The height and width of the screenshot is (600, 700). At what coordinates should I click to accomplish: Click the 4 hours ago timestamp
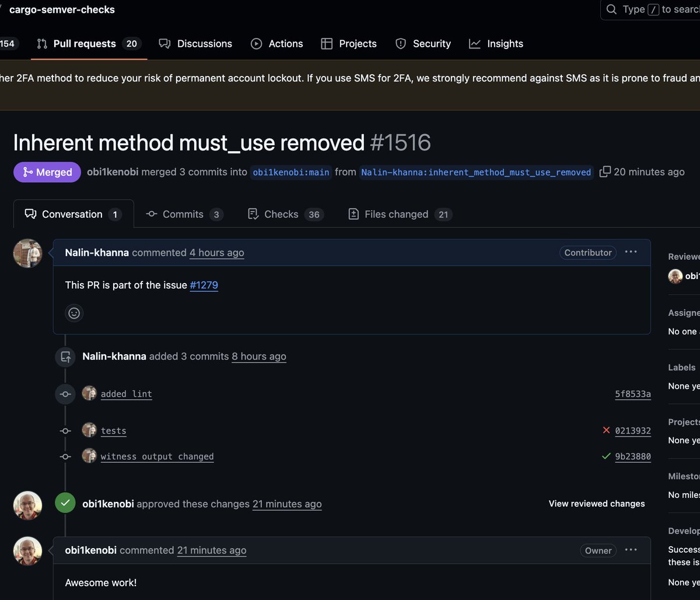click(x=217, y=253)
